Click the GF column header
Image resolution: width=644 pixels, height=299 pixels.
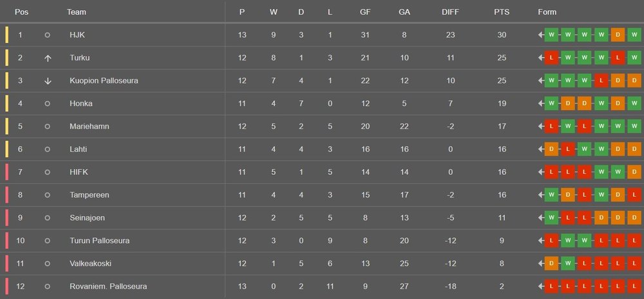click(x=366, y=12)
